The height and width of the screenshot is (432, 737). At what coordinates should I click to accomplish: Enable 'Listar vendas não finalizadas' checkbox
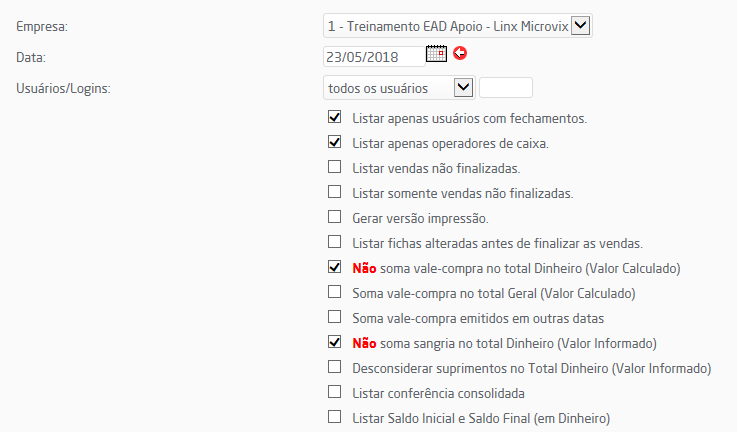tap(335, 167)
